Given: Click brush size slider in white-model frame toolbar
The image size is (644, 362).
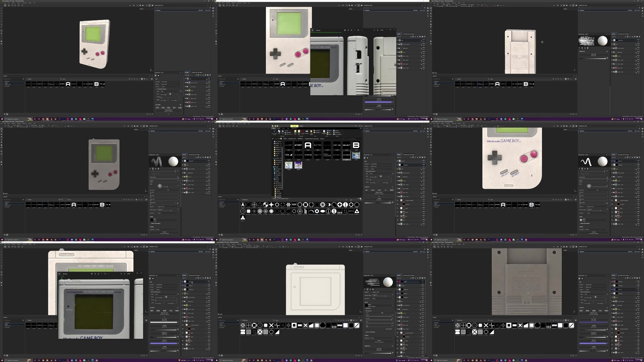Looking at the screenshot, I should [226, 248].
